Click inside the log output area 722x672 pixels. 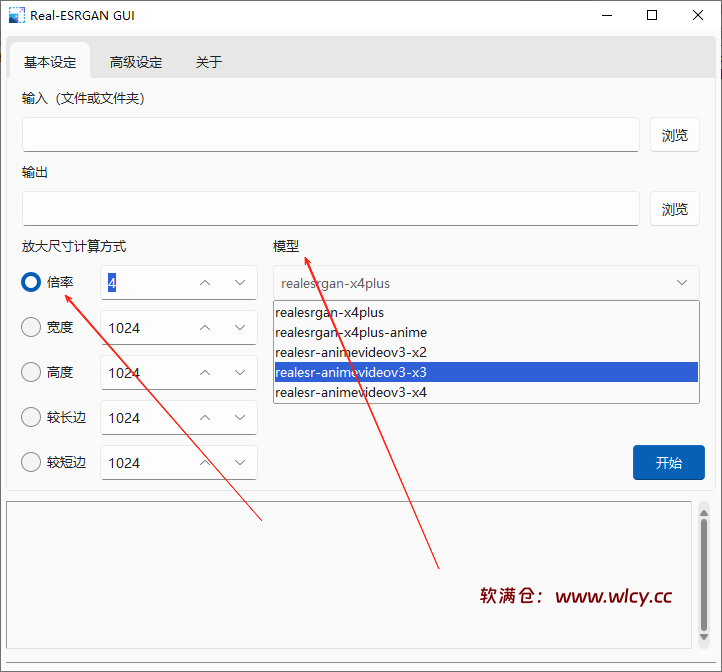[x=349, y=575]
